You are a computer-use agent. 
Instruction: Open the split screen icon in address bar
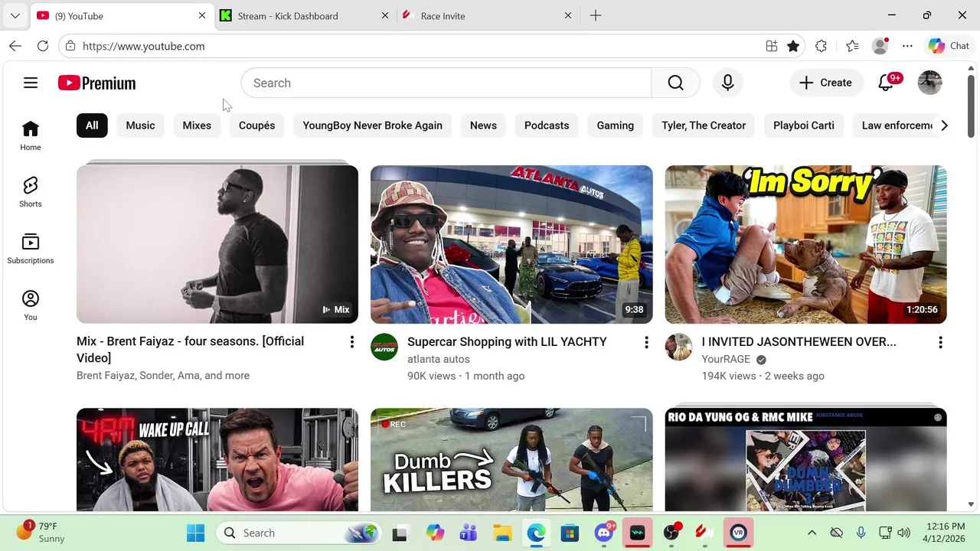tap(772, 46)
